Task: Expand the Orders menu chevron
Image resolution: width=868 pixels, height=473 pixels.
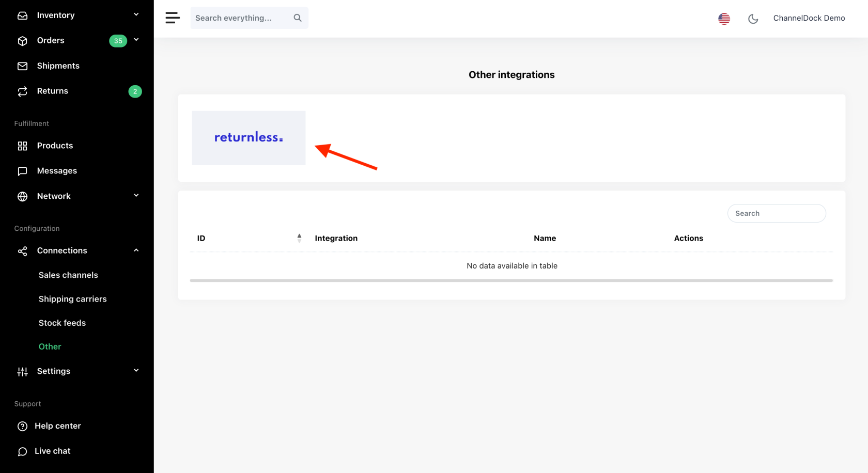Action: click(136, 40)
